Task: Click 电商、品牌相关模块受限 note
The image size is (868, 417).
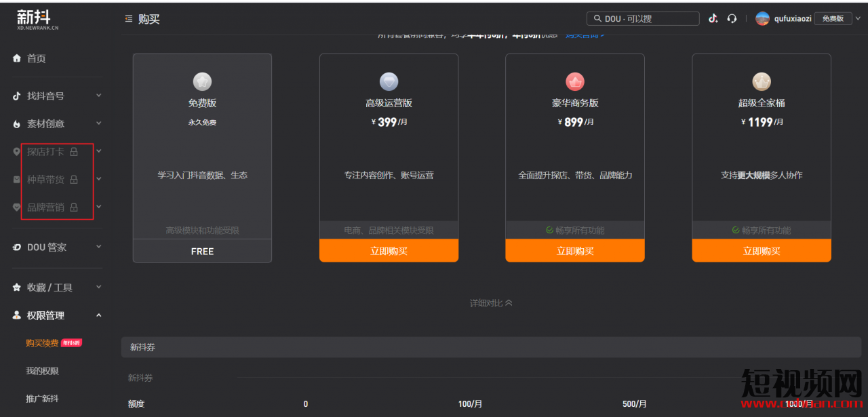Action: coord(389,230)
